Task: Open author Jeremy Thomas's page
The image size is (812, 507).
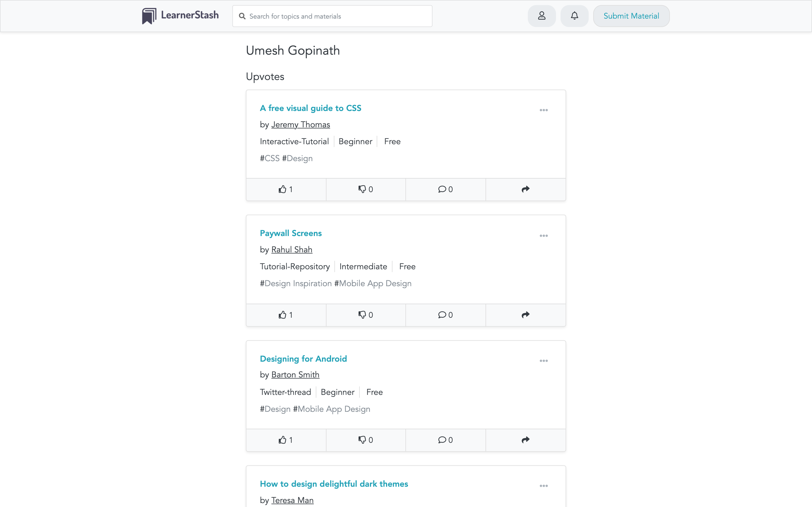Action: (300, 125)
